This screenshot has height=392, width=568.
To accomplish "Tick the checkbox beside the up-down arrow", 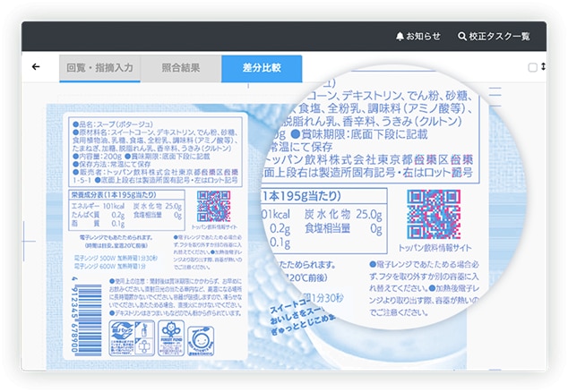I will 532,67.
